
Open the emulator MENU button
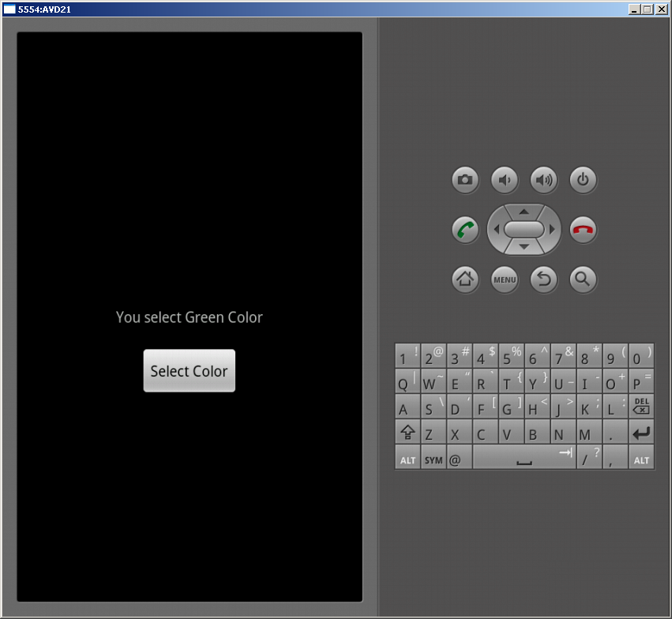point(505,279)
